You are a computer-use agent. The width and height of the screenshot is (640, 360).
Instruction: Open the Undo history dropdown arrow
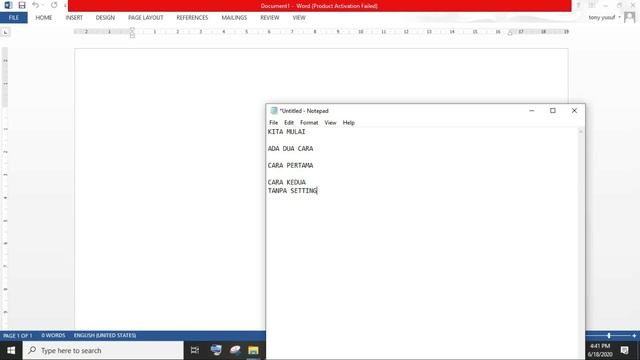[x=43, y=5]
